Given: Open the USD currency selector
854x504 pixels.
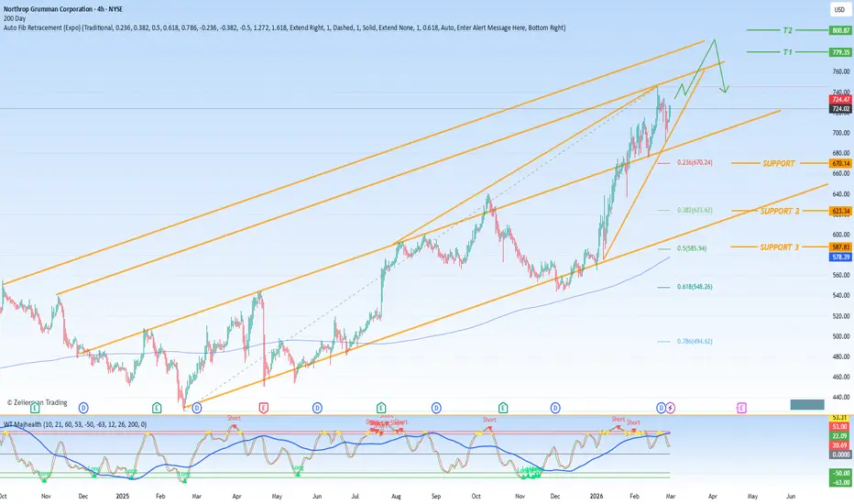Looking at the screenshot, I should [839, 9].
